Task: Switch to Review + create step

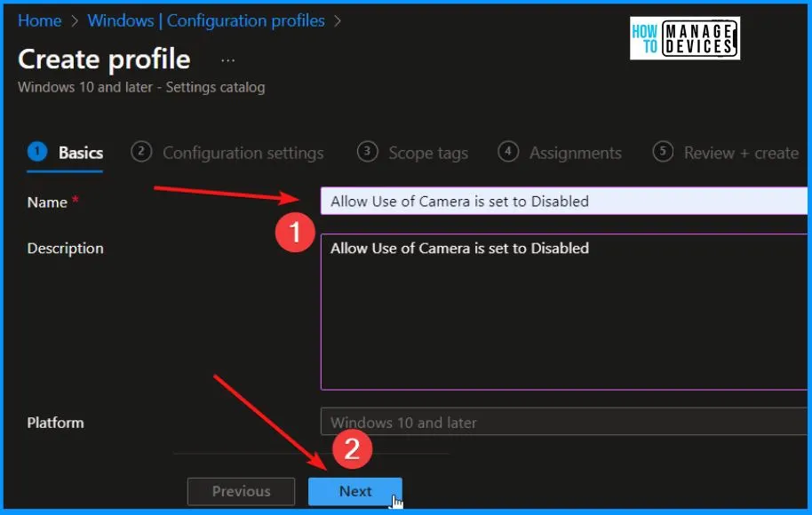Action: [726, 153]
